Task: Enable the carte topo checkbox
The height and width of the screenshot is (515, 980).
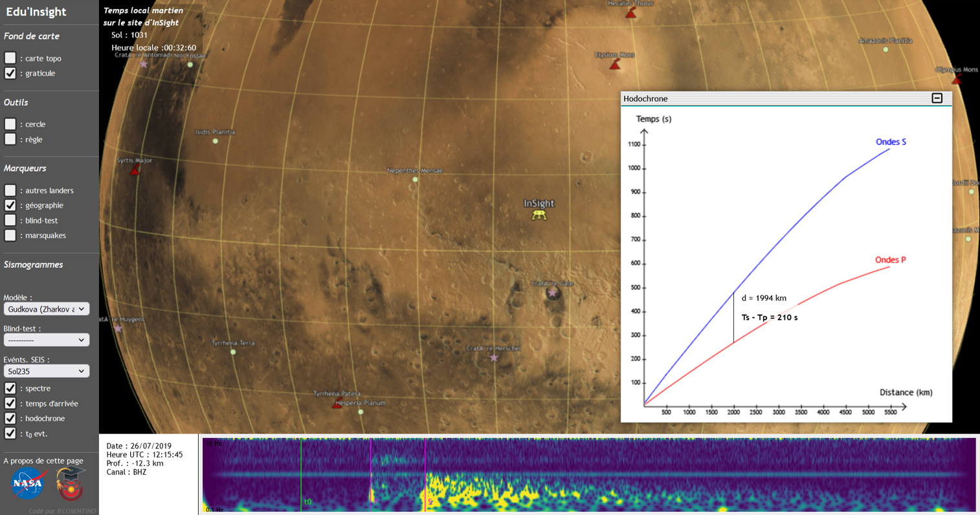Action: pos(10,58)
